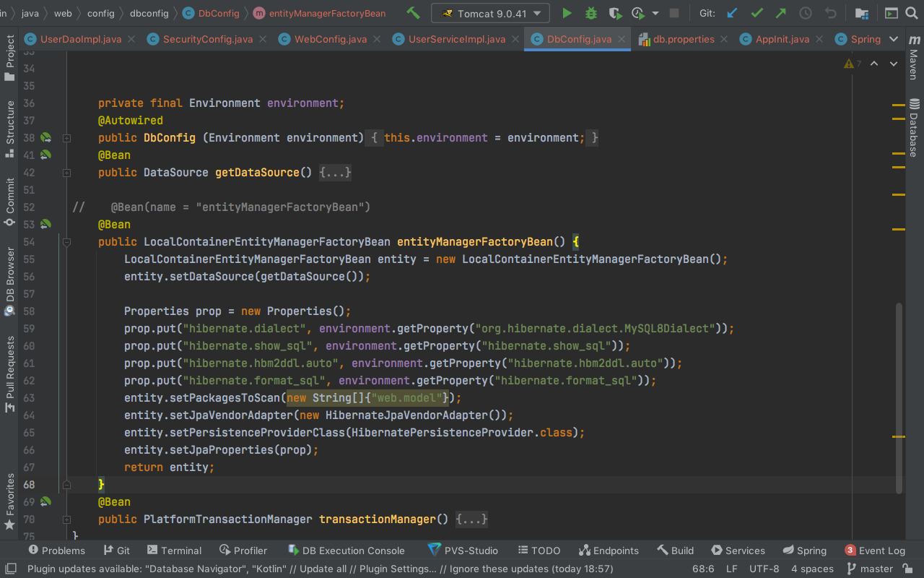The image size is (924, 578).
Task: Open the PVS-Studio tool window
Action: 463,550
